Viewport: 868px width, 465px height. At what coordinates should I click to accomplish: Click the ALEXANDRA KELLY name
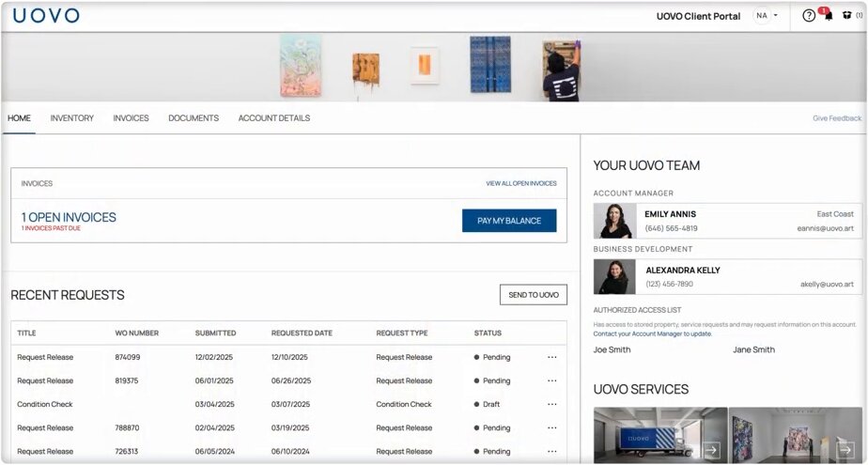pos(683,271)
